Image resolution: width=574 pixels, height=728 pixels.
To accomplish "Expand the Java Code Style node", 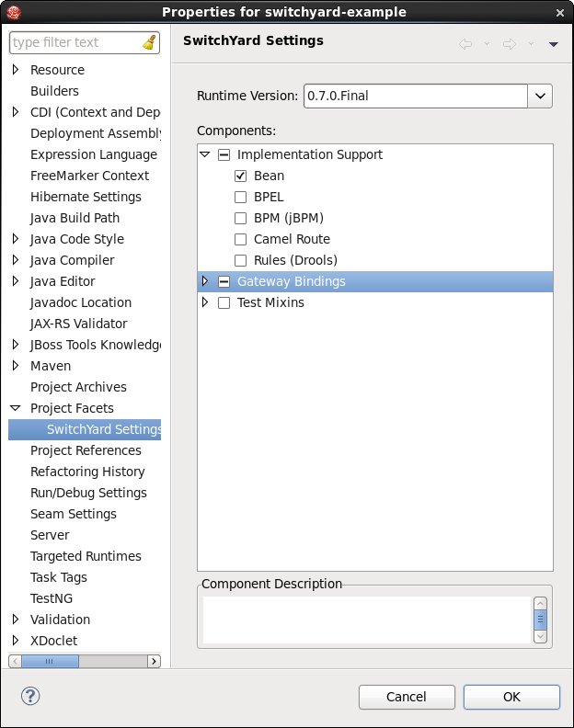I will coord(16,239).
